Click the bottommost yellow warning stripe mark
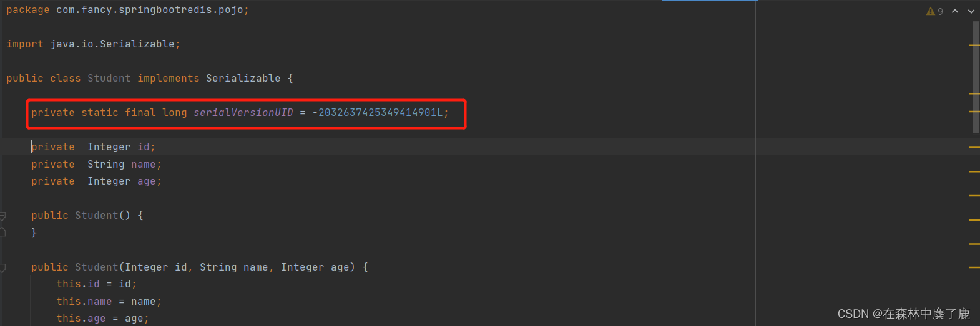This screenshot has height=326, width=980. [x=974, y=267]
